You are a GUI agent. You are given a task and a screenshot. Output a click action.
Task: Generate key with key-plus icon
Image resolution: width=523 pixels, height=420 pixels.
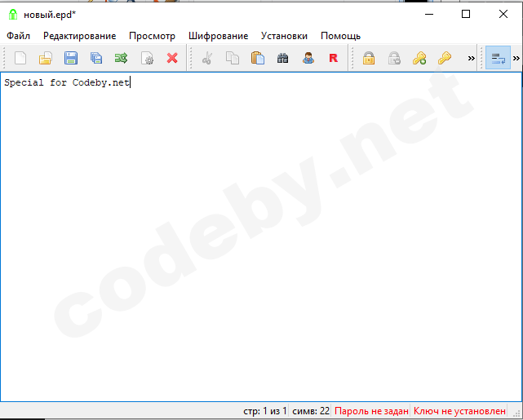click(419, 59)
